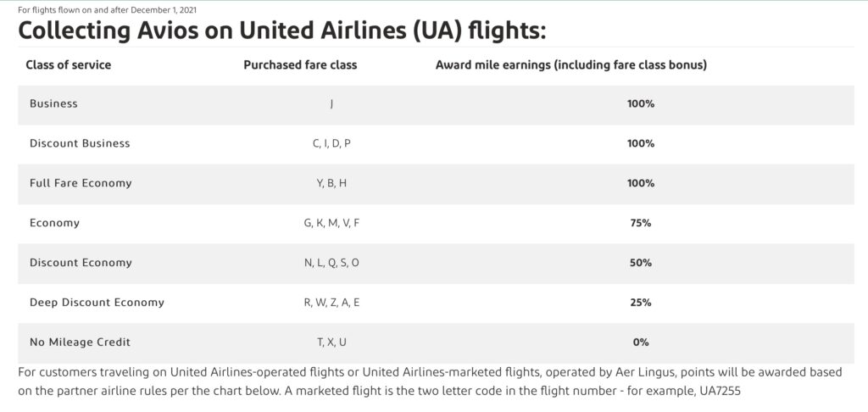868x412 pixels.
Task: Click the N, L, Q, S, O fare classes
Action: [x=331, y=263]
